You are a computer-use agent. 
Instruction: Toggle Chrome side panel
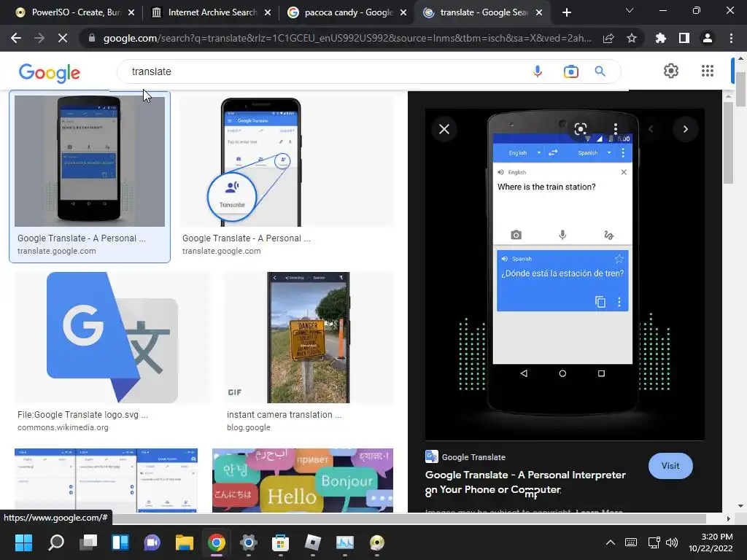click(x=684, y=38)
